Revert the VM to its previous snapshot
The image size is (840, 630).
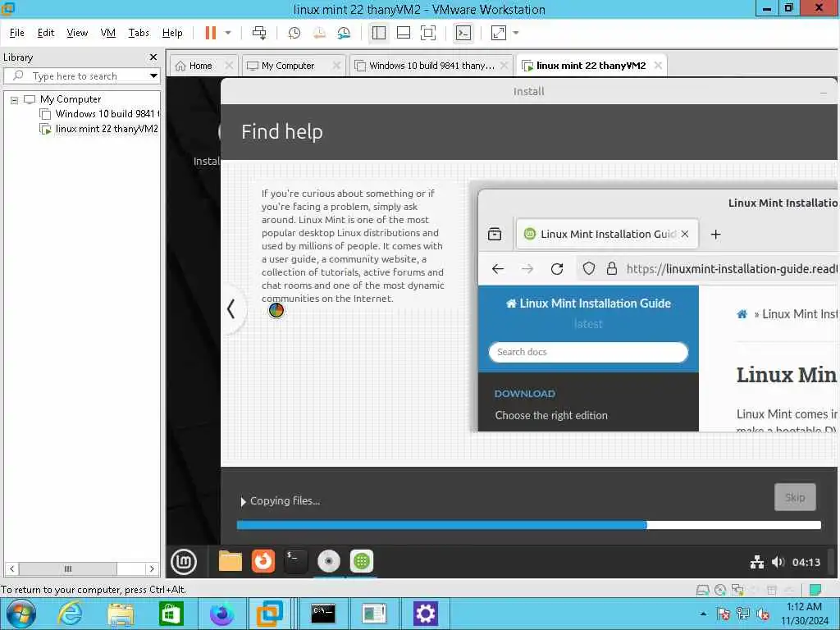(x=319, y=33)
